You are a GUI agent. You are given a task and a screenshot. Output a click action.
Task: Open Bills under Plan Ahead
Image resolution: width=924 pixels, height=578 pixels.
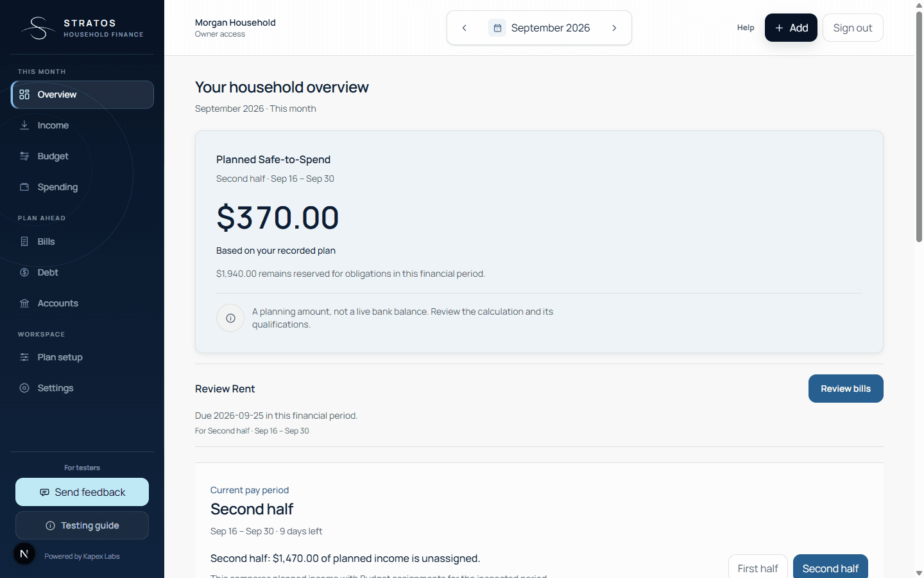82,241
